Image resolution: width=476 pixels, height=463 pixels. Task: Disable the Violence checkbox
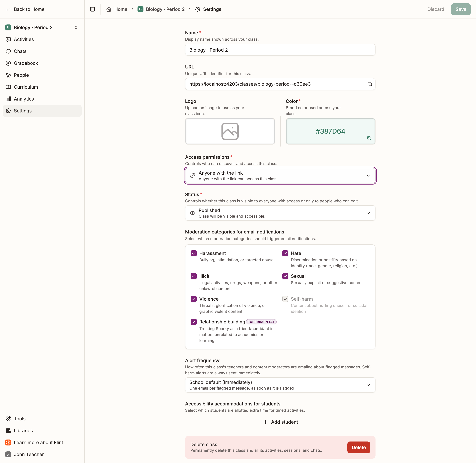(x=194, y=299)
